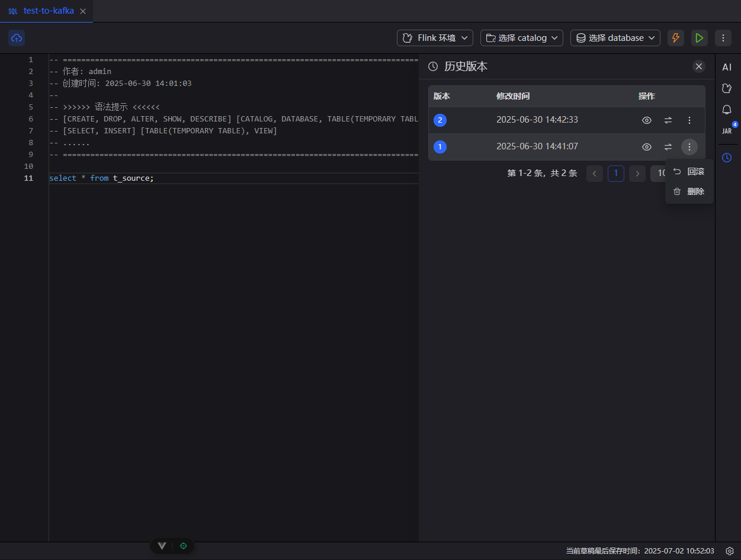
Task: Choose 删除 from the context menu
Action: coord(689,192)
